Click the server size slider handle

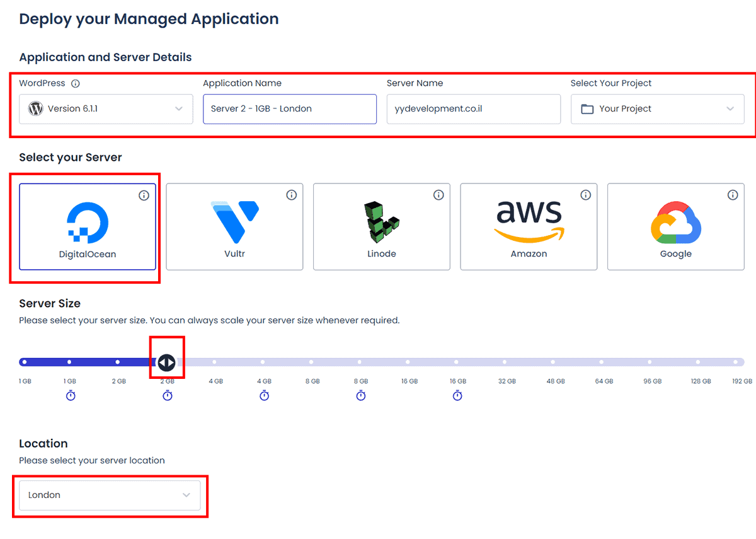[166, 362]
